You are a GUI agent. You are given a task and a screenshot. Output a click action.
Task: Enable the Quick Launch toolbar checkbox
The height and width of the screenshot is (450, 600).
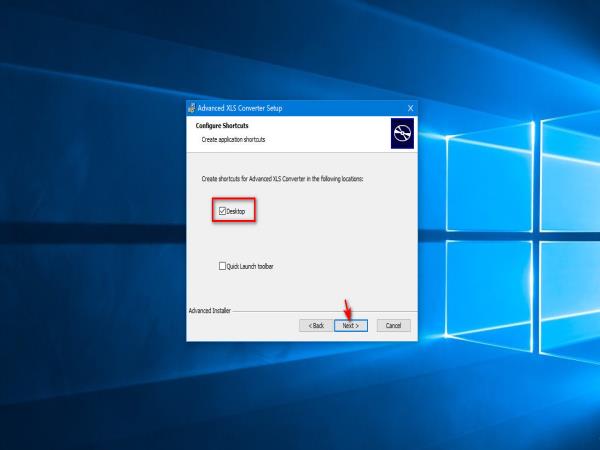tap(222, 266)
